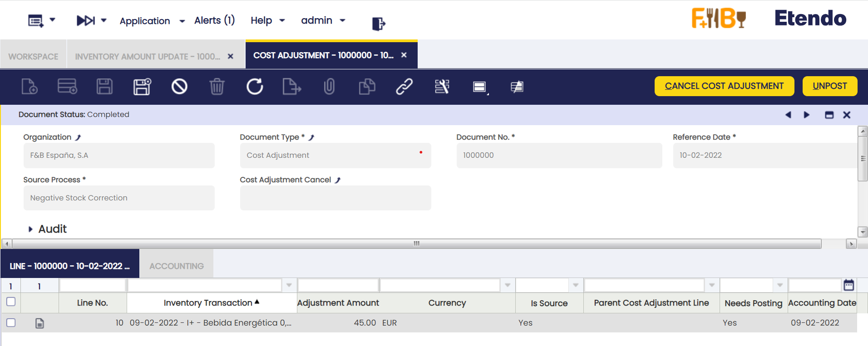Maximize the form view icon
This screenshot has width=868, height=346.
pos(829,115)
